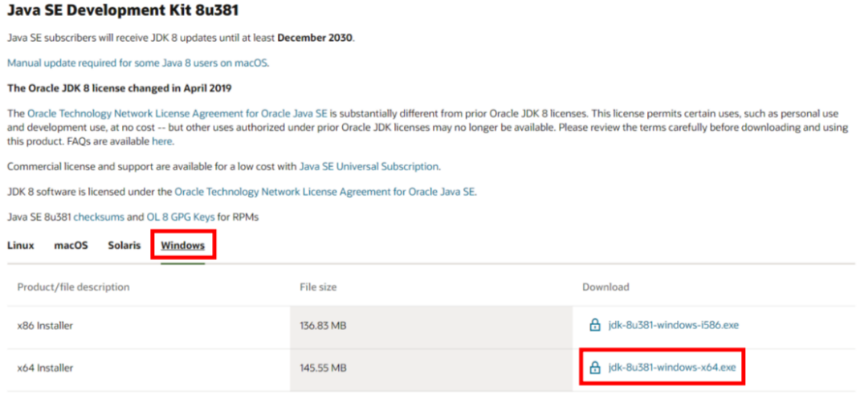Click the FAQs 'here' link
This screenshot has width=868, height=395.
pyautogui.click(x=162, y=141)
